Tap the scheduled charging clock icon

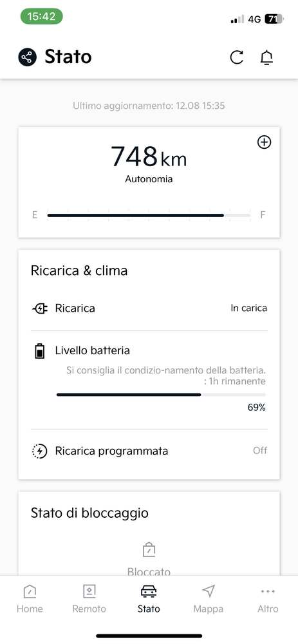coord(39,451)
